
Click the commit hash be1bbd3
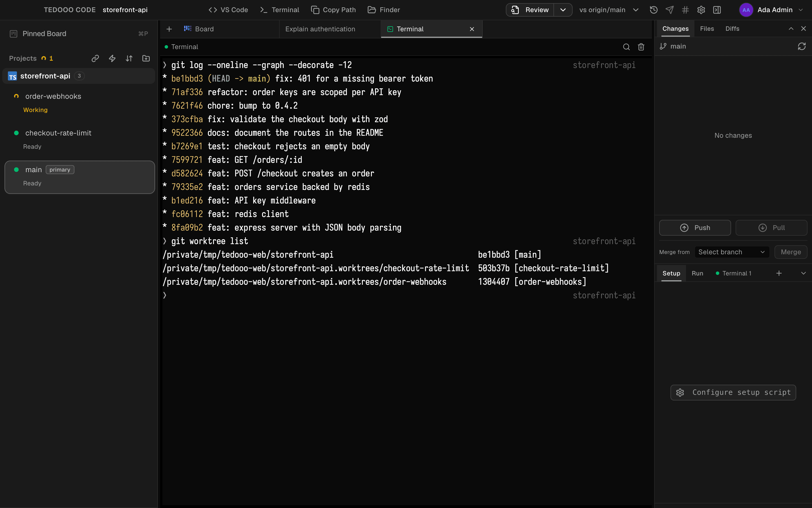pos(187,79)
